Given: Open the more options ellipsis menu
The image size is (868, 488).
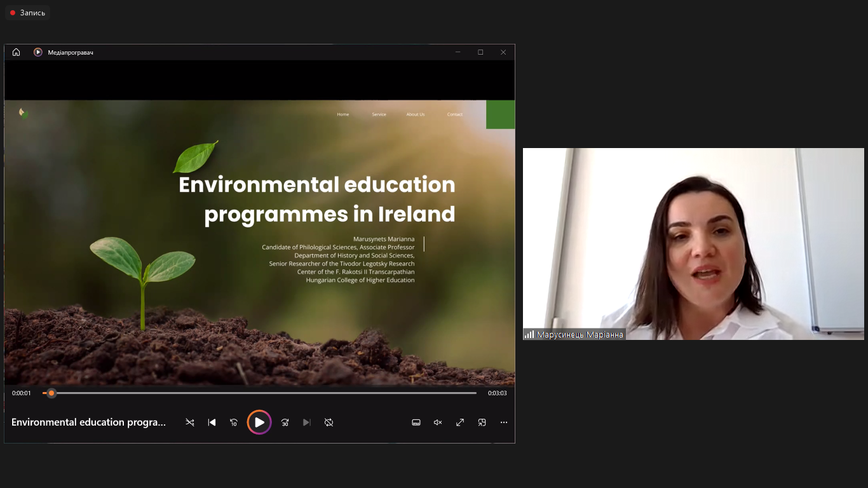Looking at the screenshot, I should pos(504,423).
